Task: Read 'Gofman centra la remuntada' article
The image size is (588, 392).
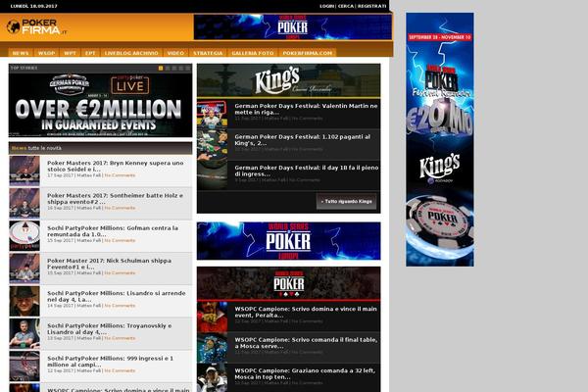Action: click(x=113, y=231)
